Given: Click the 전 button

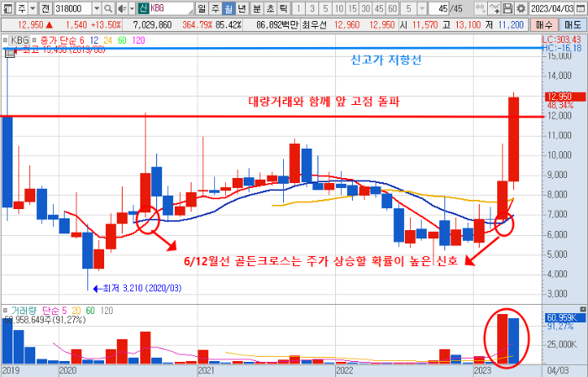Looking at the screenshot, I should 45,8.
